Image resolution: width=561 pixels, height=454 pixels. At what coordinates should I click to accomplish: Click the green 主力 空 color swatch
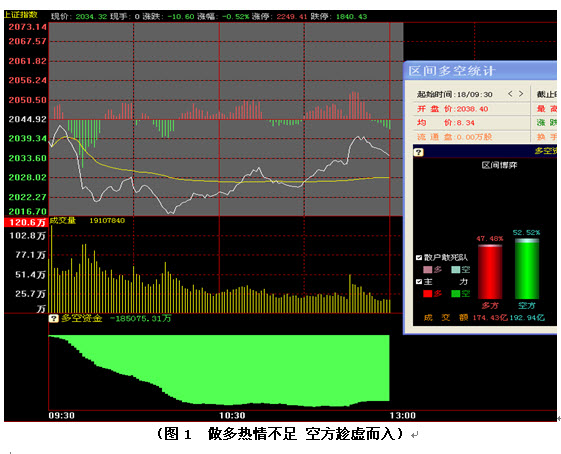tap(455, 293)
